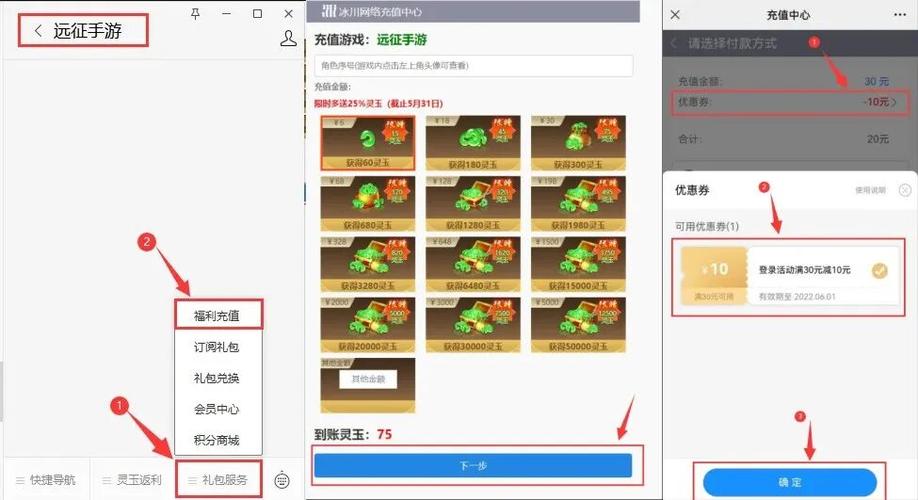The width and height of the screenshot is (918, 500).
Task: Maximize the 远征手游 chat window
Action: (x=258, y=14)
